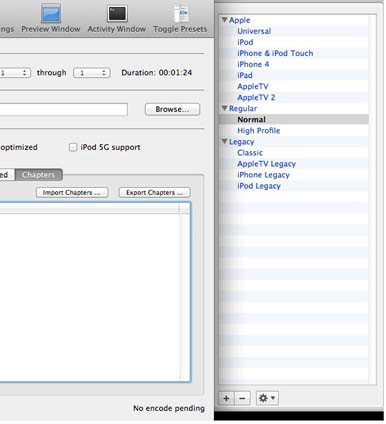
Task: Select the AppleTV preset
Action: (253, 86)
